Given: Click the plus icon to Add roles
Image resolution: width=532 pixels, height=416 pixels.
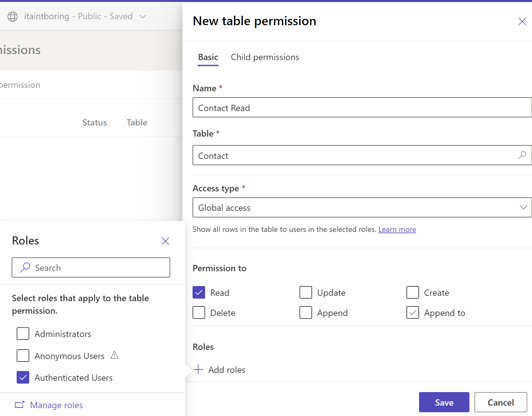Looking at the screenshot, I should 198,369.
